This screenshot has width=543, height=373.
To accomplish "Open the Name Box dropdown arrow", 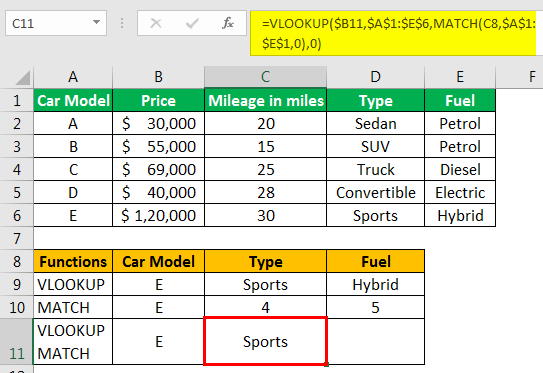I will (96, 23).
